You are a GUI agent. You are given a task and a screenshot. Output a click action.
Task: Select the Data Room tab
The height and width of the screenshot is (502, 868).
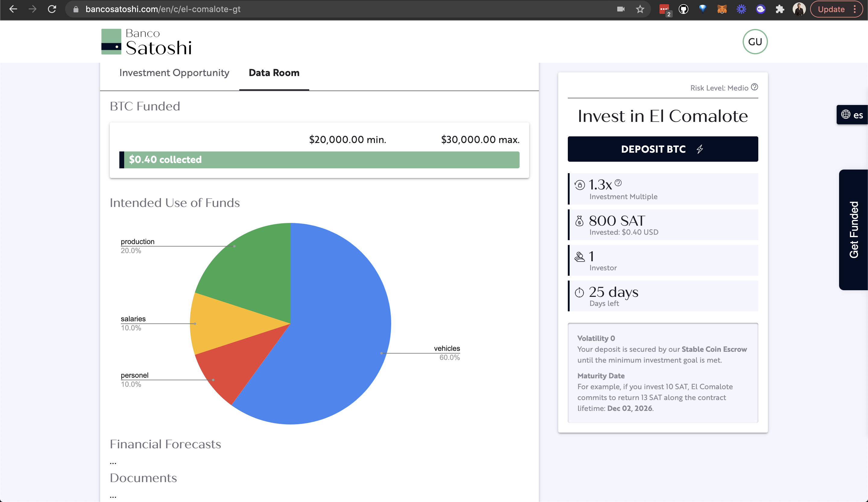274,73
